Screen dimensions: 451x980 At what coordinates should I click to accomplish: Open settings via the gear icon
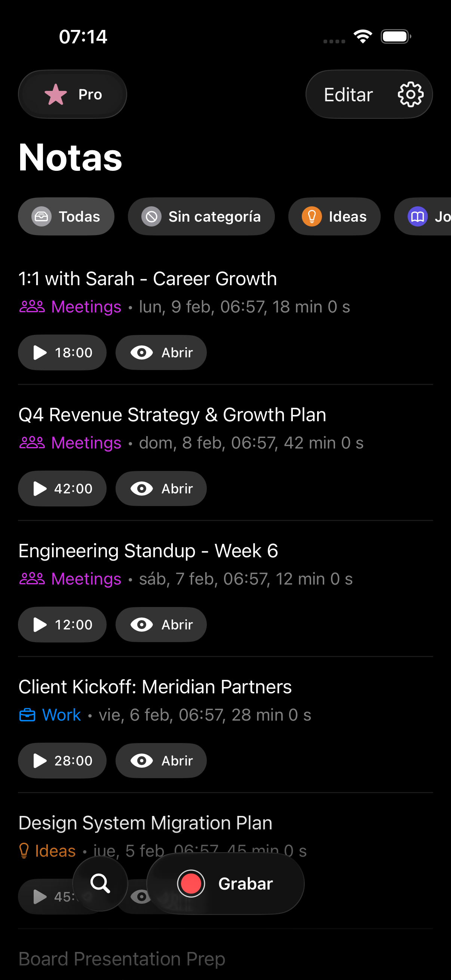click(410, 94)
